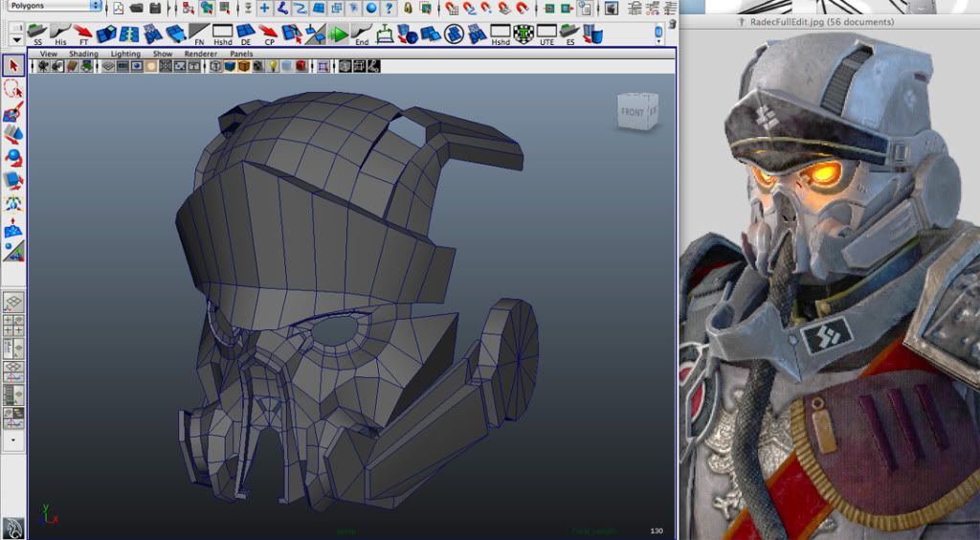Run the FT shelf button
980x540 pixels.
[83, 34]
